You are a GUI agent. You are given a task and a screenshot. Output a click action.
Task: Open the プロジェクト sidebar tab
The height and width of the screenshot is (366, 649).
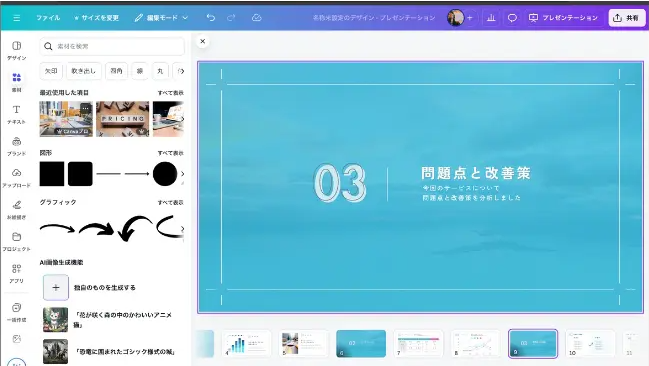tap(17, 242)
